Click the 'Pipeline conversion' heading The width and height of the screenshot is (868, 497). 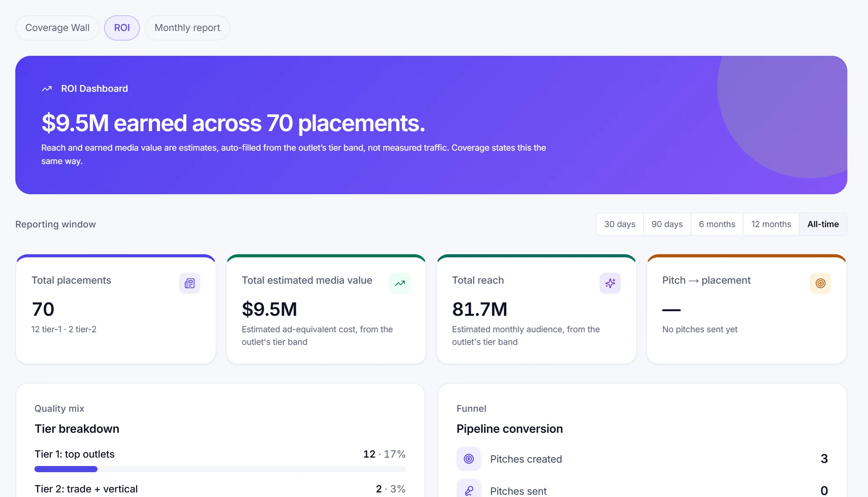(510, 429)
